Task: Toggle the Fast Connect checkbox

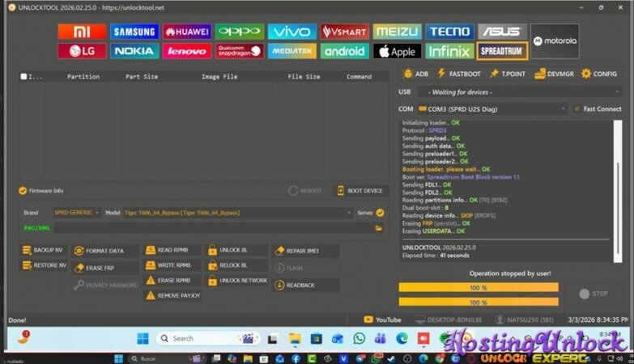Action: (x=577, y=108)
